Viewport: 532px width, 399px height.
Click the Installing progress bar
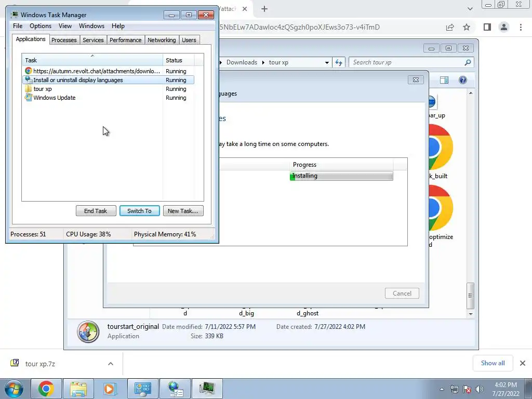pos(341,176)
